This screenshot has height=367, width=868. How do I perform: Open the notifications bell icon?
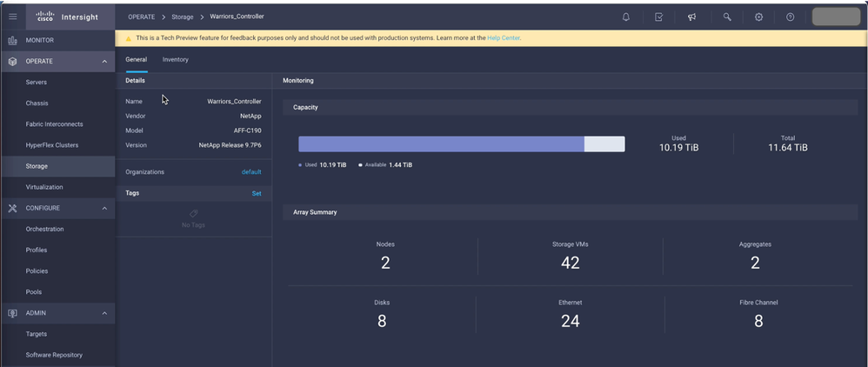point(626,17)
